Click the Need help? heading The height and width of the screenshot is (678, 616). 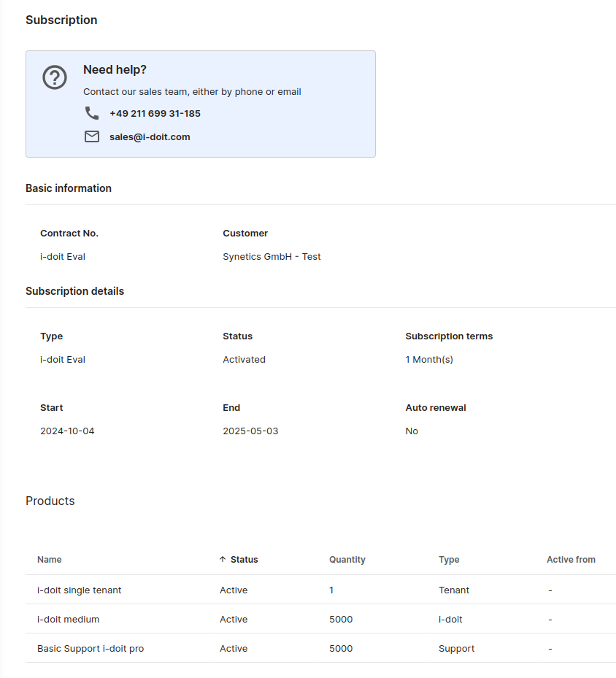pyautogui.click(x=115, y=69)
